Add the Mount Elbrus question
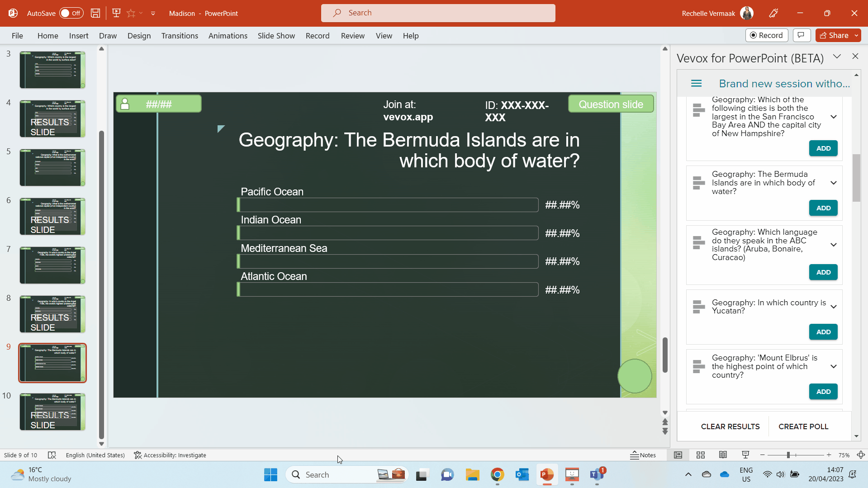868x488 pixels. [823, 392]
